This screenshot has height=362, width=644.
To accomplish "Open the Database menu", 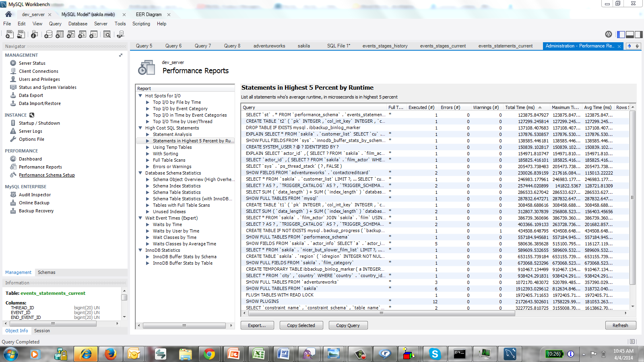I will point(78,24).
